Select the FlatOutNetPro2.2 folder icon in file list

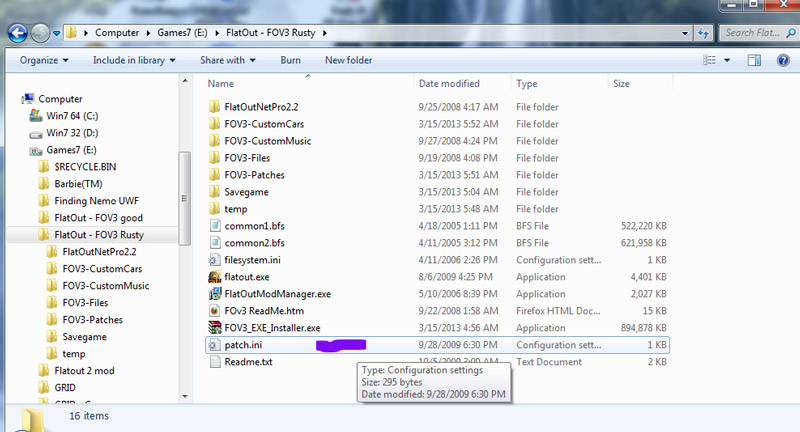coord(214,107)
